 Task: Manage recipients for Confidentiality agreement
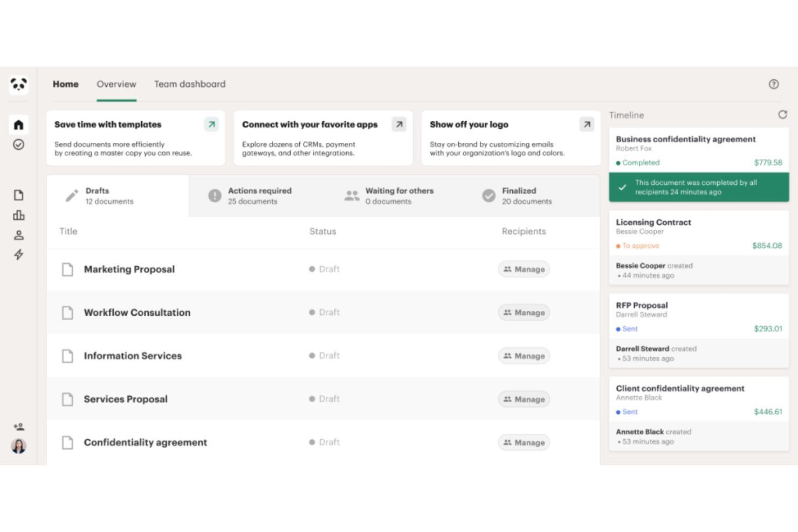click(x=524, y=442)
